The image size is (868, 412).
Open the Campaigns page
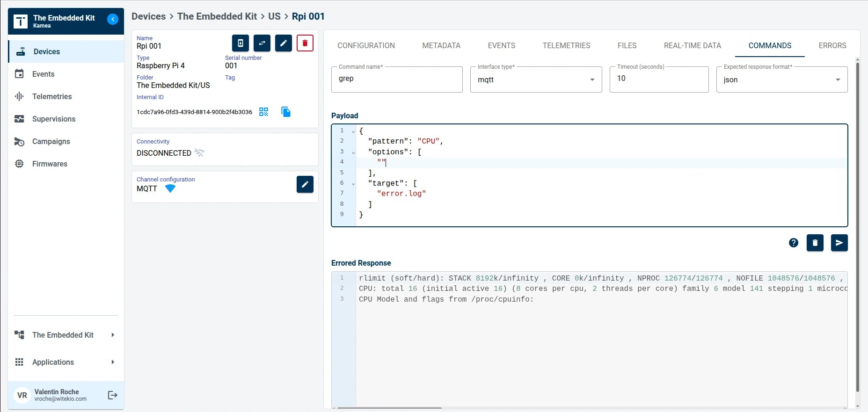tap(66, 141)
